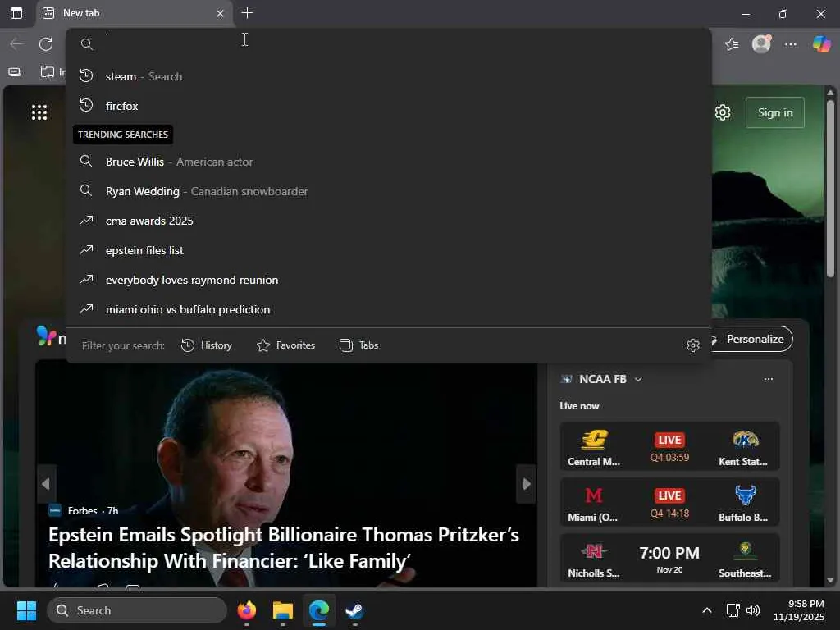Click the page vertical scrollbar thumb
840x630 pixels.
tap(830, 188)
